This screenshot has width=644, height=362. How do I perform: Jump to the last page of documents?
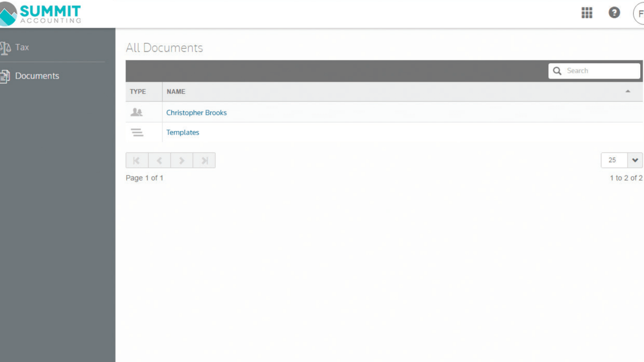pyautogui.click(x=204, y=160)
